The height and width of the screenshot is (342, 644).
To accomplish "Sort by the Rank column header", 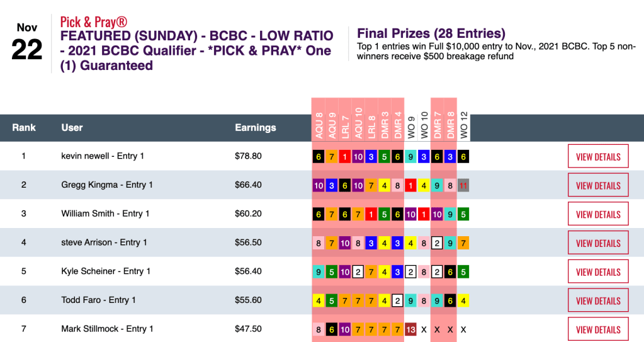I will click(24, 128).
